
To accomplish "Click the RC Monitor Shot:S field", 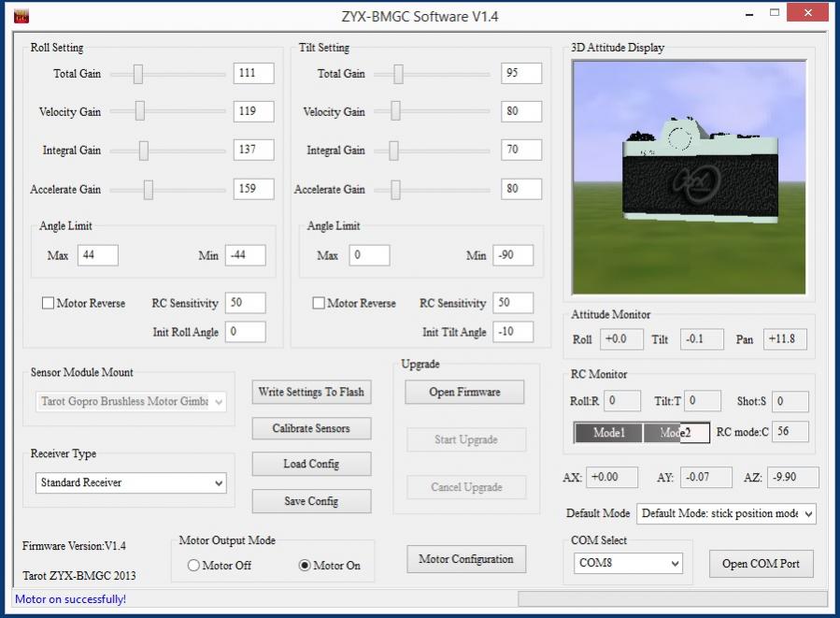I will (790, 401).
